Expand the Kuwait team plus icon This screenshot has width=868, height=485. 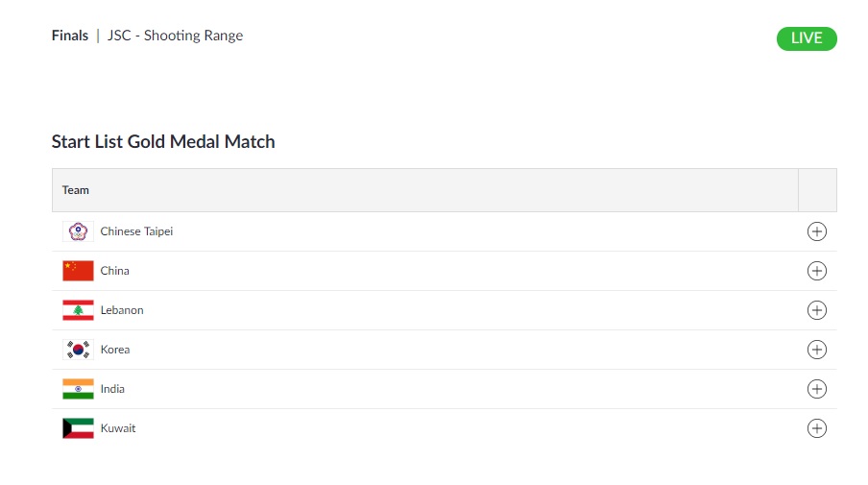pos(816,428)
